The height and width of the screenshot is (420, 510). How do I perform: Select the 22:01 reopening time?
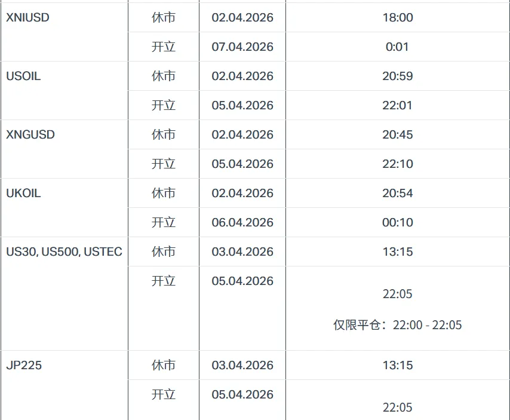coord(398,105)
